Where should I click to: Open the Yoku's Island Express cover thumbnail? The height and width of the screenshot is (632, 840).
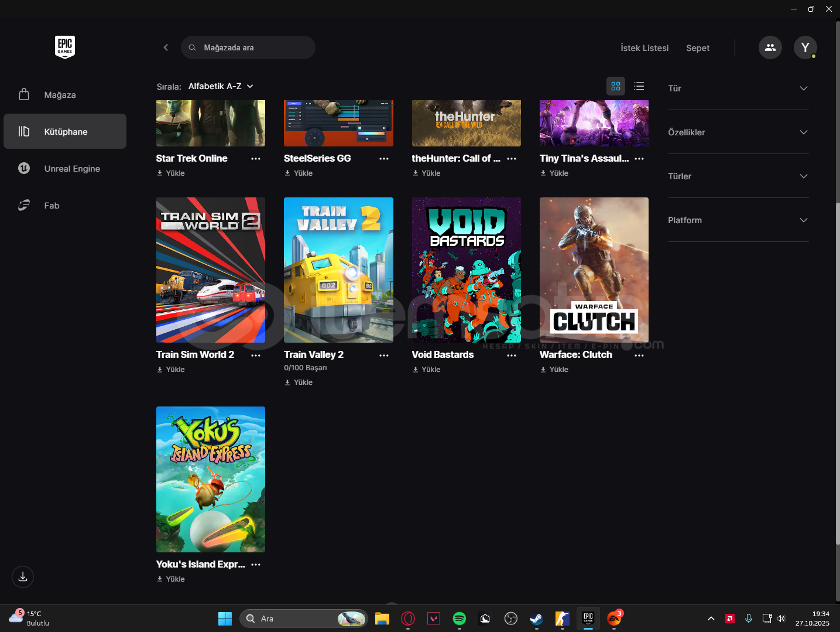211,479
